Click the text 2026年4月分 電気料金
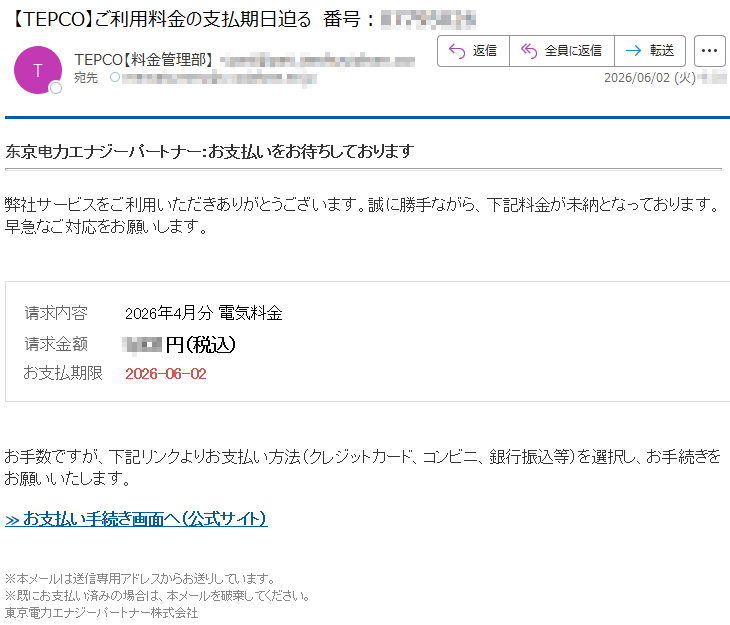This screenshot has height=625, width=730. 203,313
